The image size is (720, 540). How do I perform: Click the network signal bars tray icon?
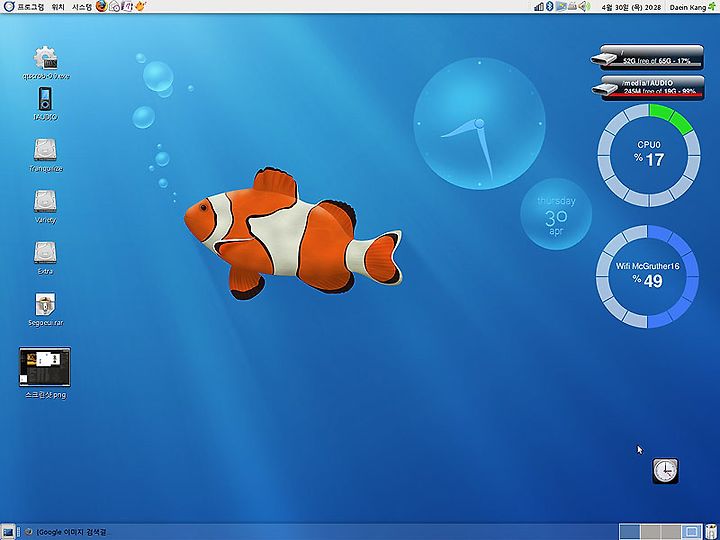[x=539, y=6]
